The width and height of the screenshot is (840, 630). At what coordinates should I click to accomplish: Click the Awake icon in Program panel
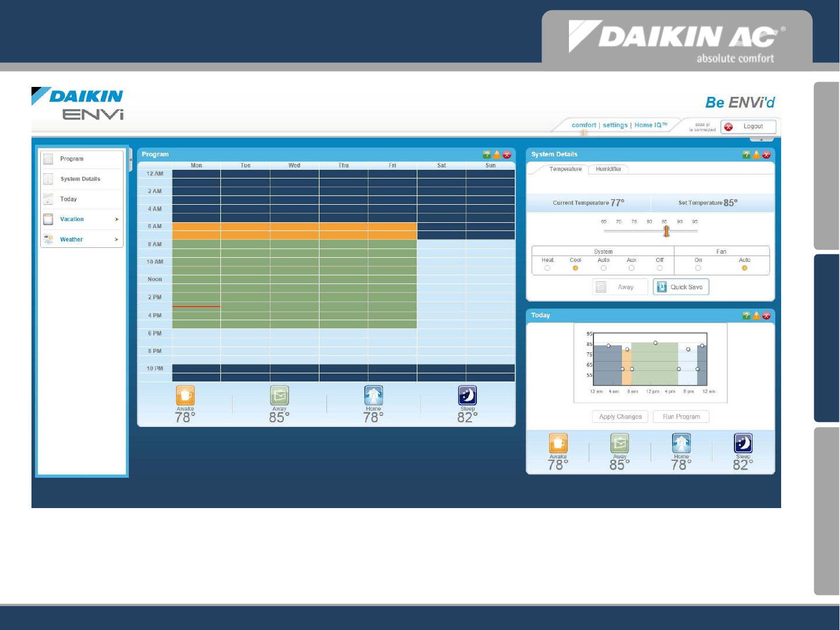185,395
